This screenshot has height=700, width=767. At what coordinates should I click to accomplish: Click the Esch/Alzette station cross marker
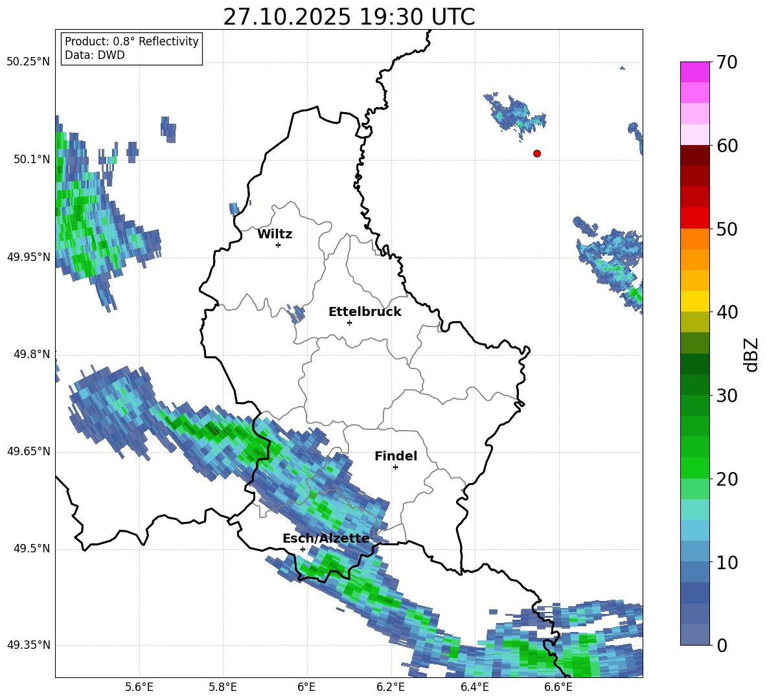tap(303, 549)
